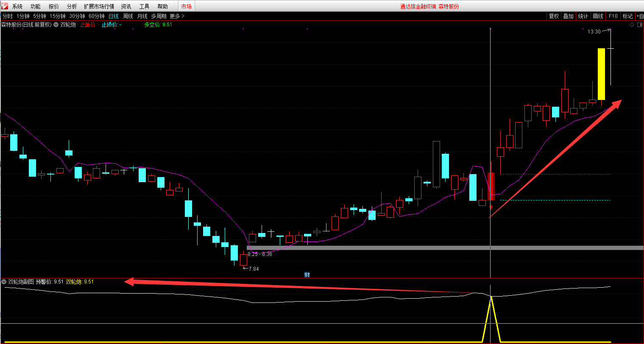
Task: Select the 15分钟 period
Action: (x=58, y=16)
